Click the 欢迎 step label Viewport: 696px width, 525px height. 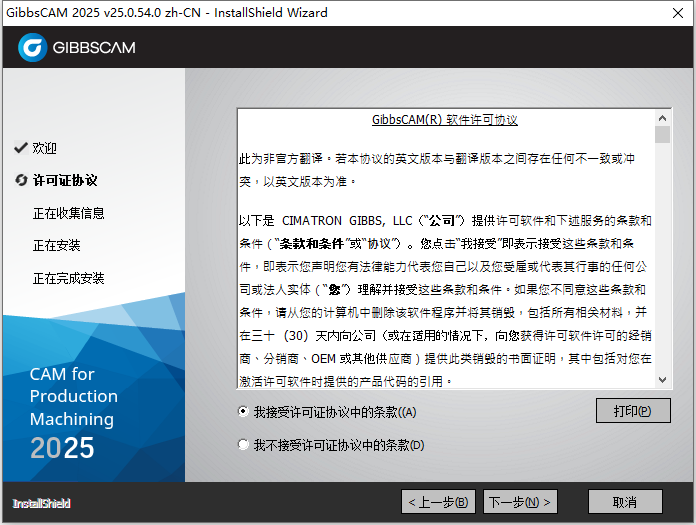pyautogui.click(x=44, y=148)
